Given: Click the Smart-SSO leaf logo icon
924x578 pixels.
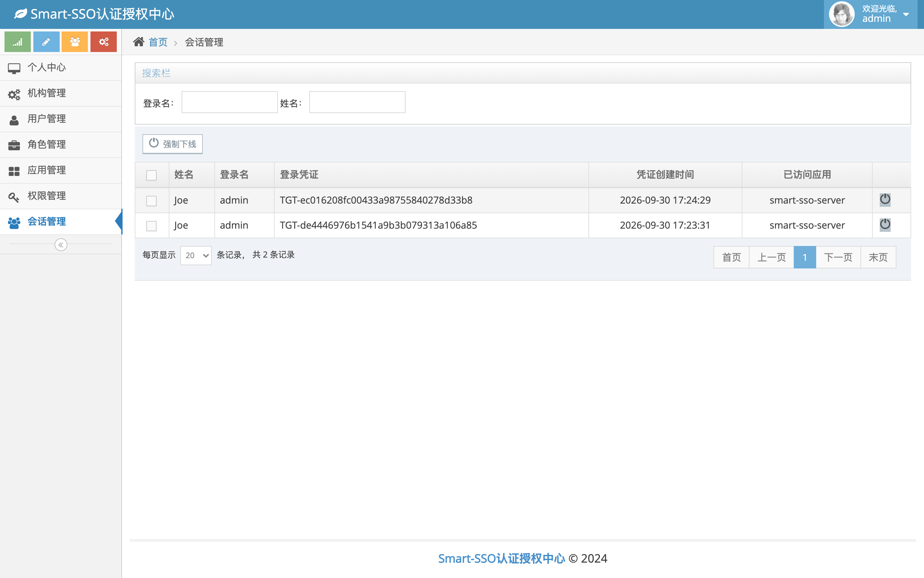Looking at the screenshot, I should [21, 14].
